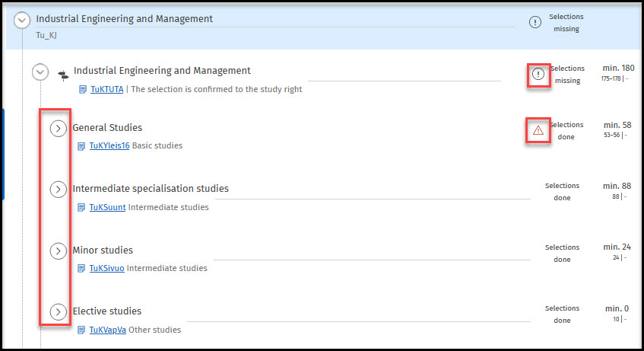Click the document icon beside TuKSuunt

point(82,207)
